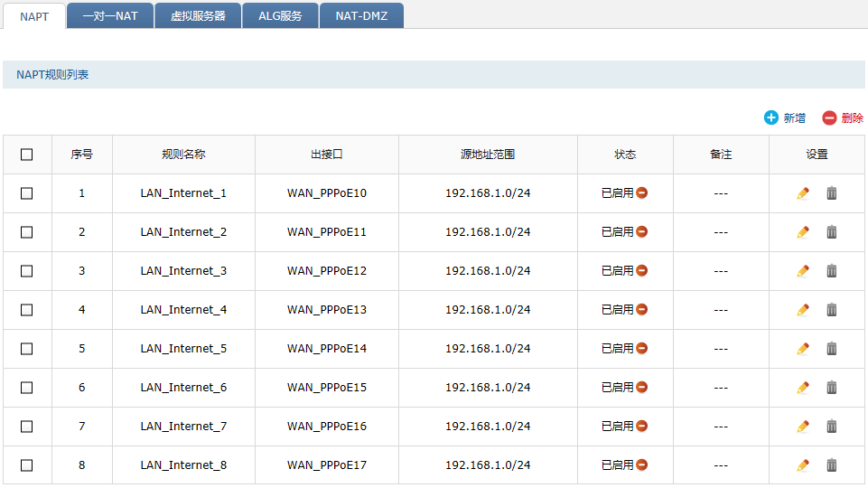Edit rule LAN_Internet_3 with pencil icon
The height and width of the screenshot is (488, 868).
pos(803,271)
